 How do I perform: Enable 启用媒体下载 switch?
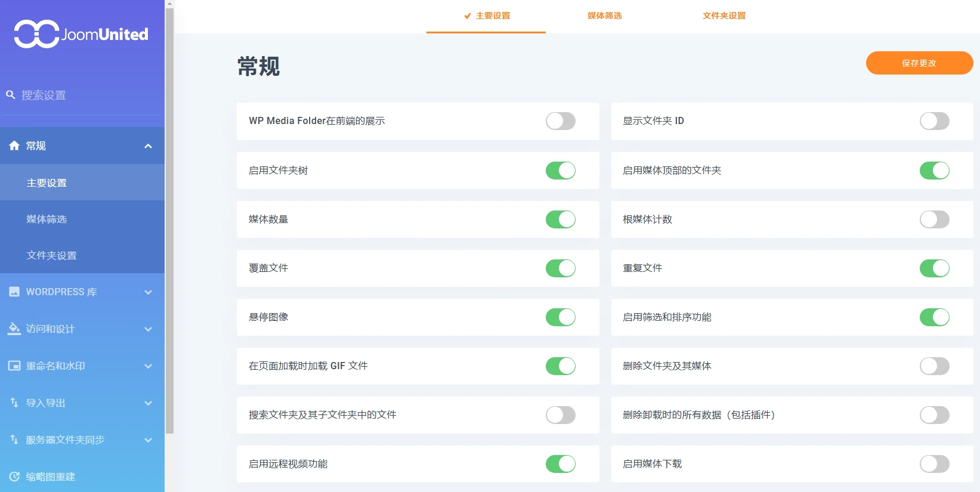935,464
